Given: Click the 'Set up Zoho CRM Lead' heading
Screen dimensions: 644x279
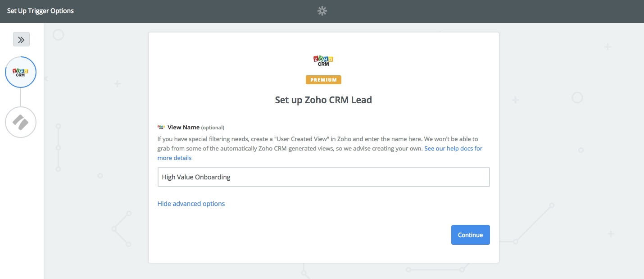Looking at the screenshot, I should pos(323,100).
